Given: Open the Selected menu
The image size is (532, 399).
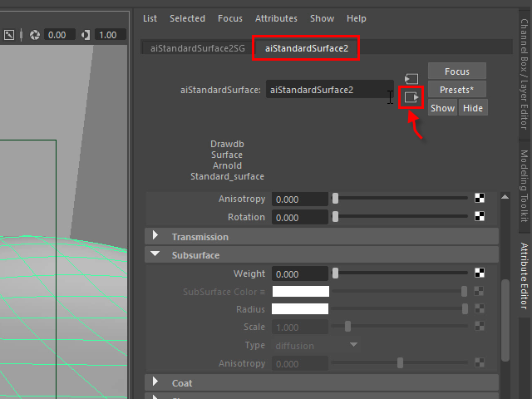Looking at the screenshot, I should click(x=187, y=18).
